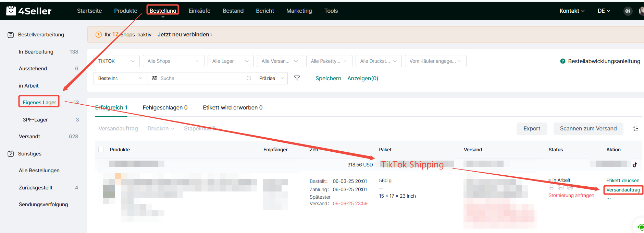Image resolution: width=644 pixels, height=233 pixels.
Task: Open the DE language selector
Action: tap(604, 11)
